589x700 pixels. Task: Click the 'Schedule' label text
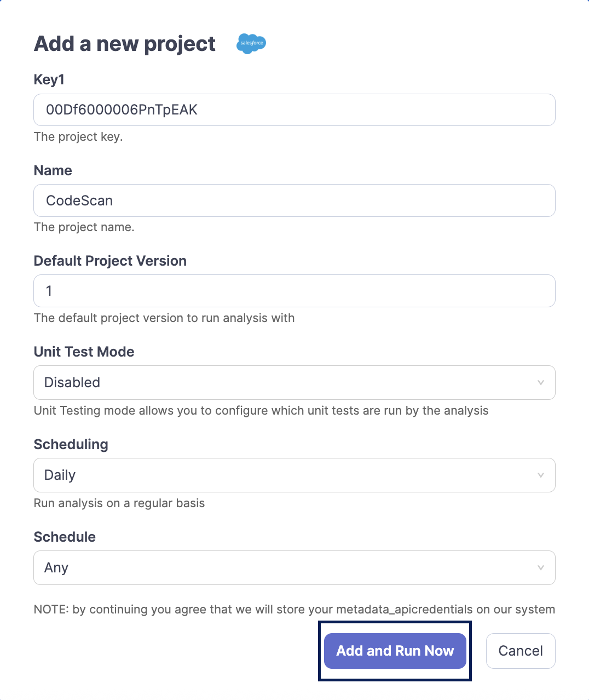click(x=65, y=537)
